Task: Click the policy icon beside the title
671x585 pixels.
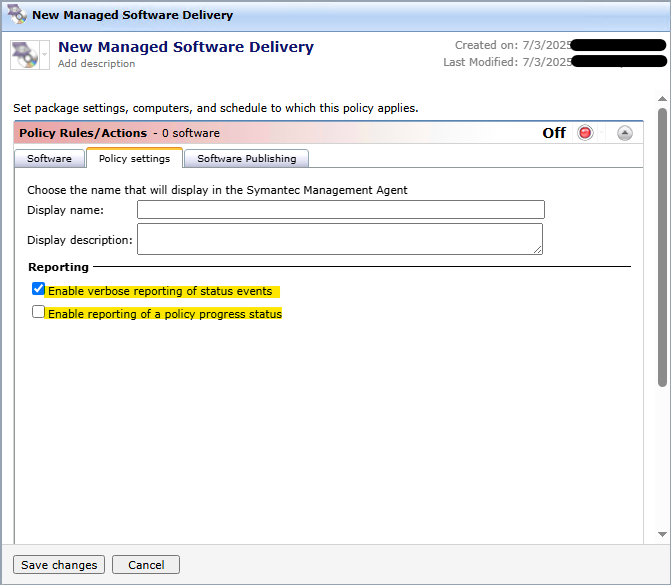Action: pyautogui.click(x=24, y=54)
